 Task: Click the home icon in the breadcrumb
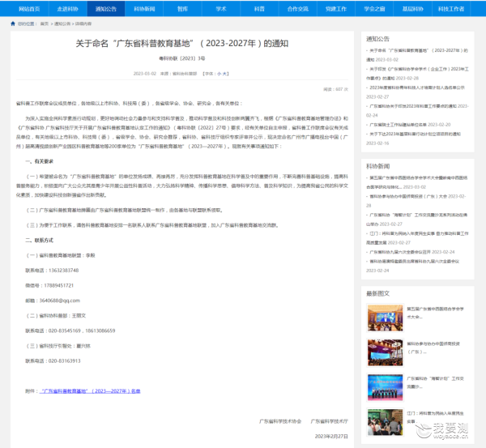click(x=13, y=23)
